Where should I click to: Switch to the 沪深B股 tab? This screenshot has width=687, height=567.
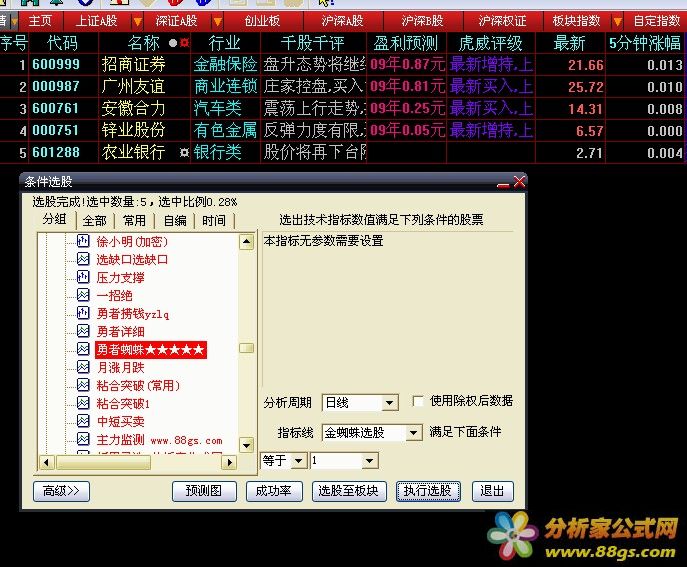423,21
